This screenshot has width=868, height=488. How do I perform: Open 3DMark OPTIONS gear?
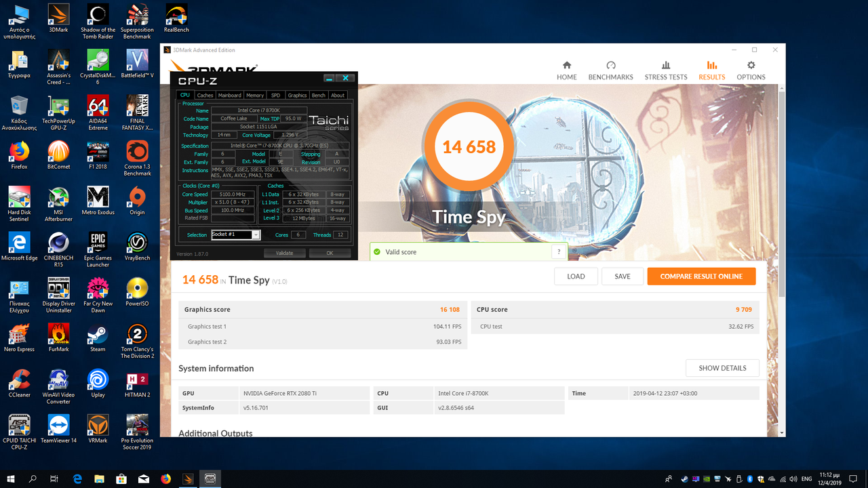pyautogui.click(x=751, y=70)
